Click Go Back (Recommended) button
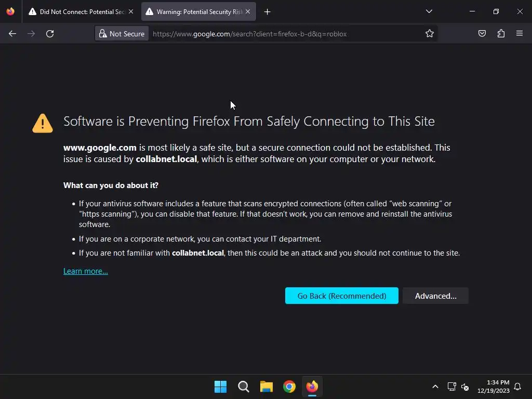 tap(342, 296)
